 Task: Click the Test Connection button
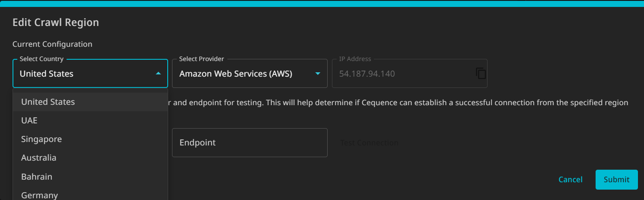pos(369,142)
